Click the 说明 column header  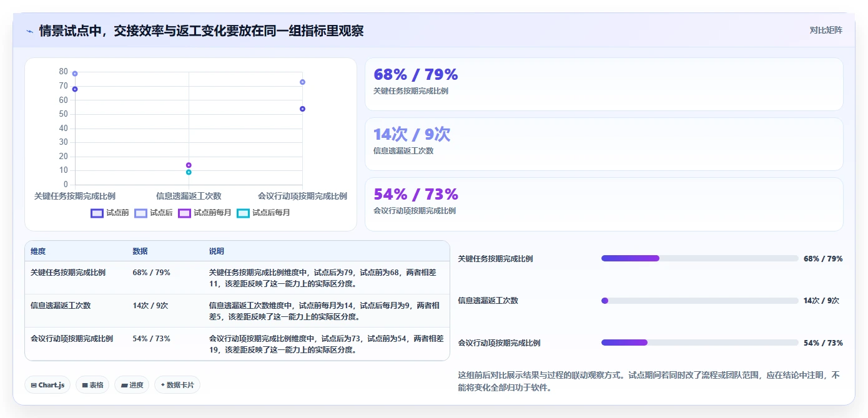click(x=217, y=251)
